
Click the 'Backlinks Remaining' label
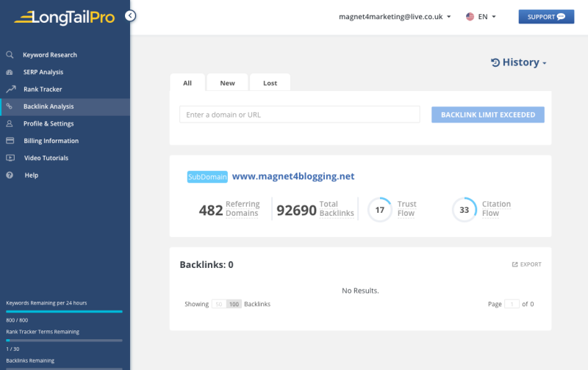coord(30,360)
